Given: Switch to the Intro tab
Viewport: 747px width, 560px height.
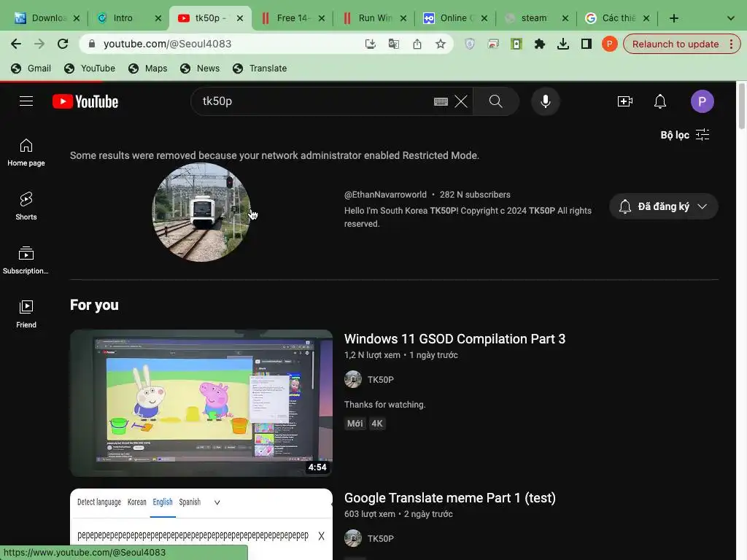Looking at the screenshot, I should [x=123, y=18].
